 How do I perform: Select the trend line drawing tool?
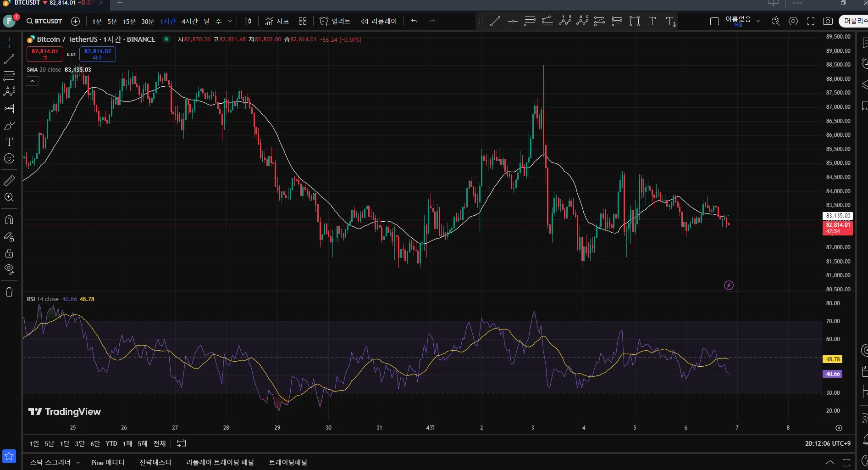[x=9, y=59]
